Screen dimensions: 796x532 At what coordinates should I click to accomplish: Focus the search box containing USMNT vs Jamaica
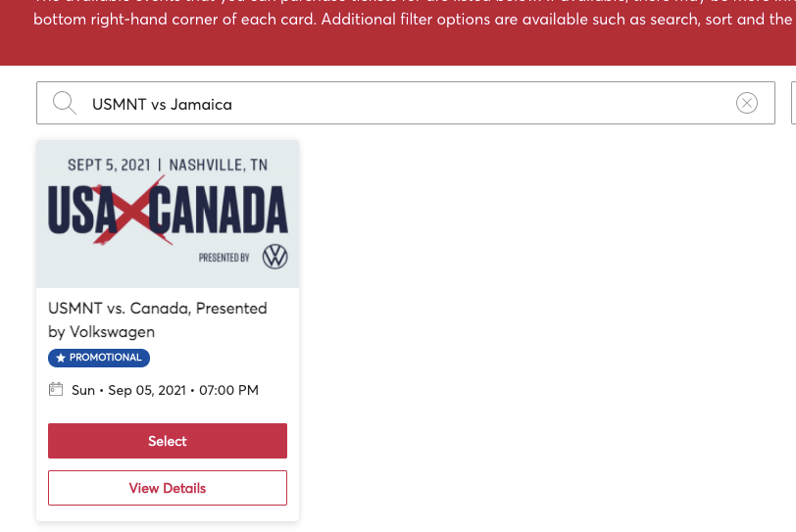(392, 103)
